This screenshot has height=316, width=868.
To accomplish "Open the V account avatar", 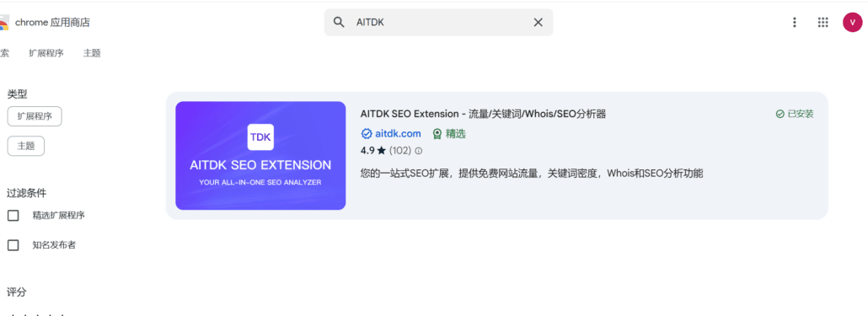I will click(x=853, y=22).
